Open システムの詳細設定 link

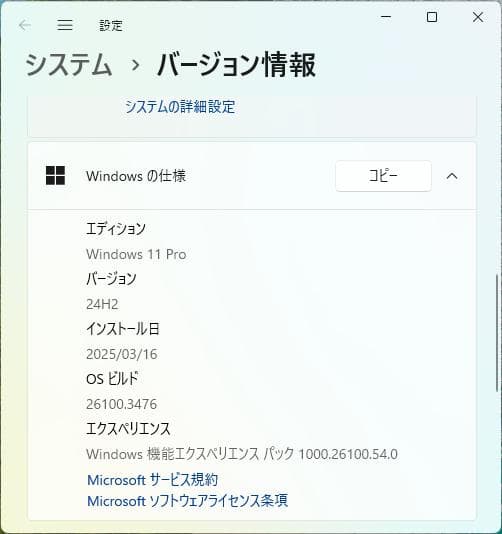click(180, 107)
